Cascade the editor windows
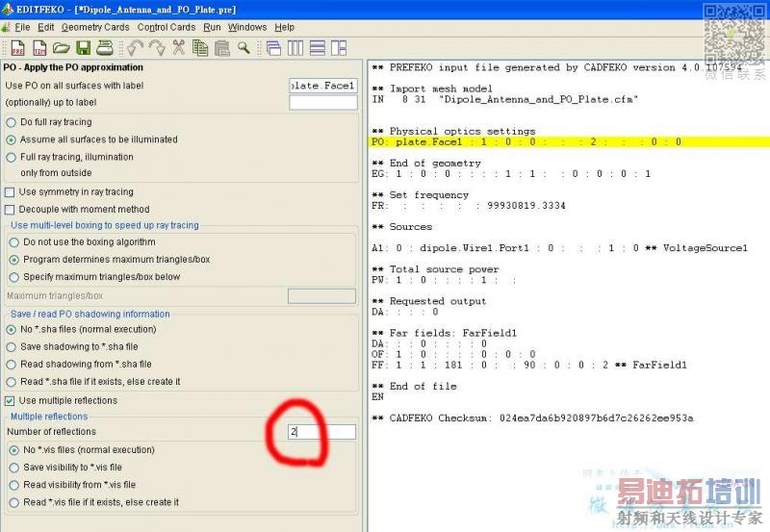 273,48
